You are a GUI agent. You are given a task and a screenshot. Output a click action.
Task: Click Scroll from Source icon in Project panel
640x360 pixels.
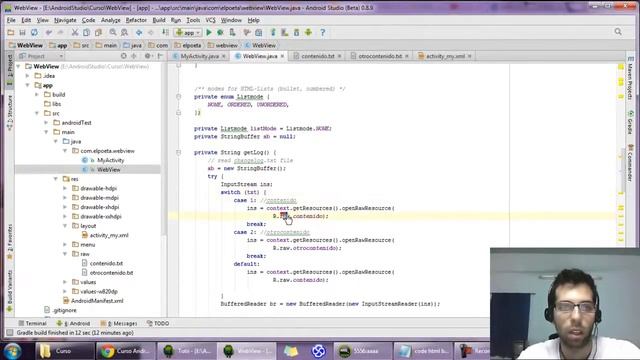124,56
